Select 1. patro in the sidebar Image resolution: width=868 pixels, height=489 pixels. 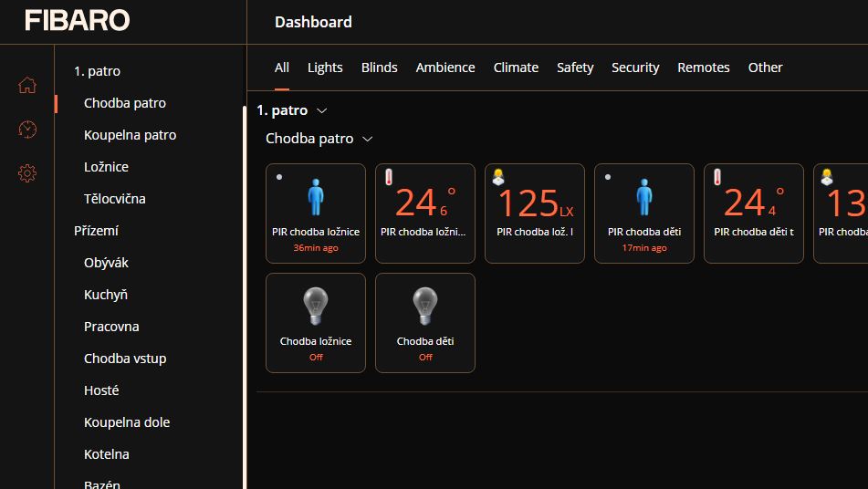tap(97, 71)
